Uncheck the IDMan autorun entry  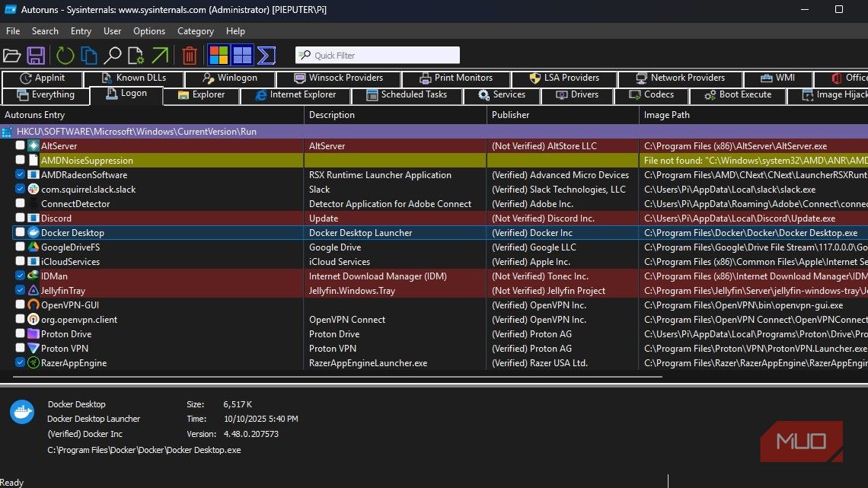[x=21, y=276]
